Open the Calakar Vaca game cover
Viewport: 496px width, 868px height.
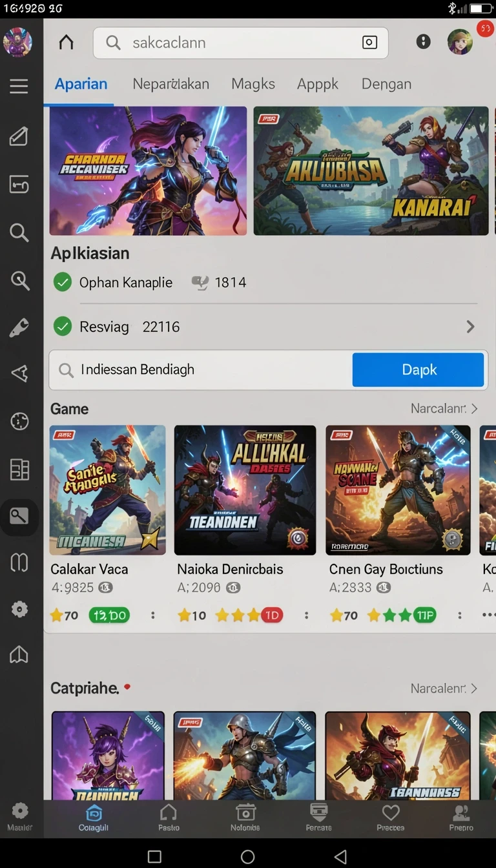[107, 490]
